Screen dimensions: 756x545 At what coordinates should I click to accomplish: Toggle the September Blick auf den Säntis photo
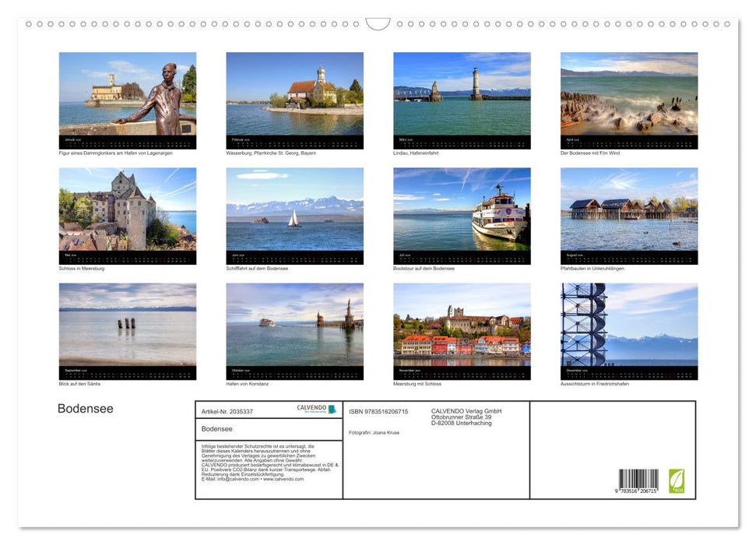pos(128,330)
